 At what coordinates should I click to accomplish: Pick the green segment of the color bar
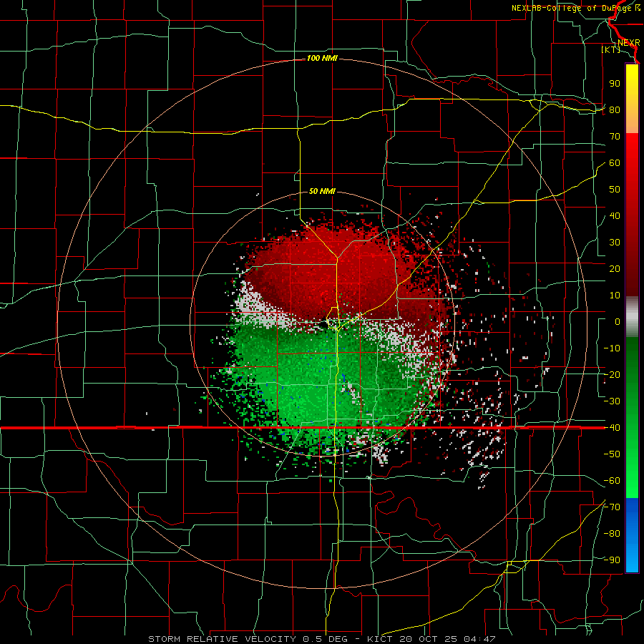(x=632, y=418)
